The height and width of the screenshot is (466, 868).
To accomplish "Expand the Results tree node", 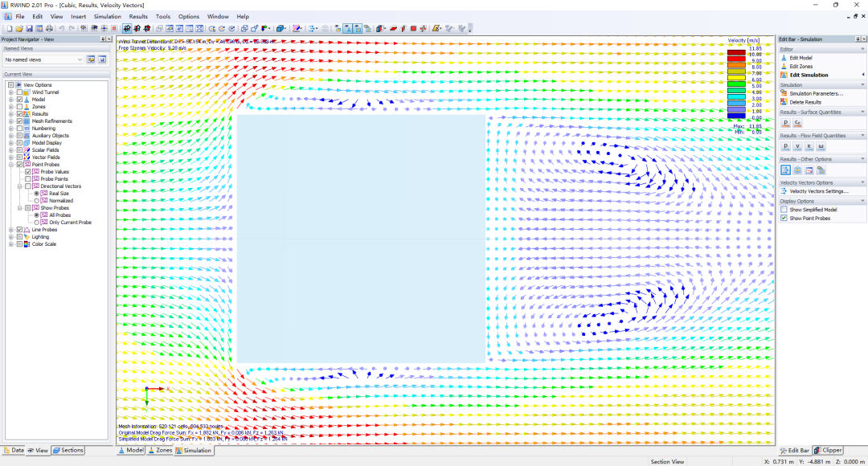I will [11, 114].
